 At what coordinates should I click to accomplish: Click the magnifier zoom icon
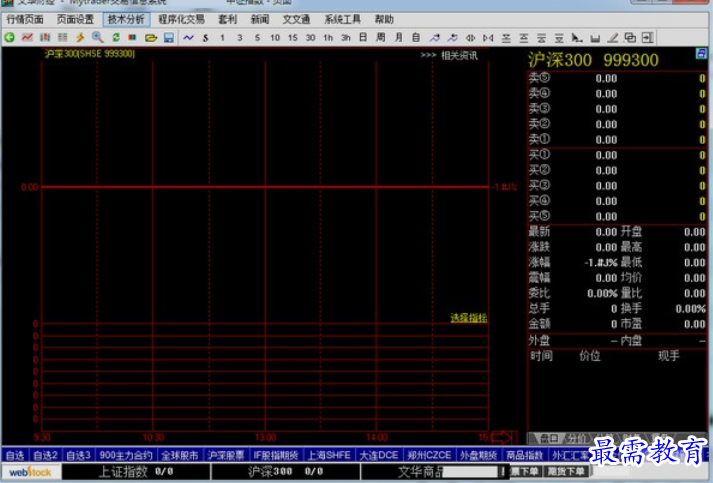click(x=97, y=38)
